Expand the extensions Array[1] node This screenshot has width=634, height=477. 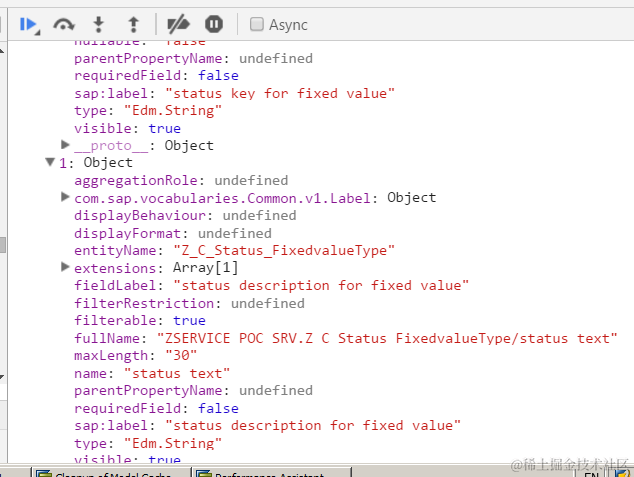point(65,267)
